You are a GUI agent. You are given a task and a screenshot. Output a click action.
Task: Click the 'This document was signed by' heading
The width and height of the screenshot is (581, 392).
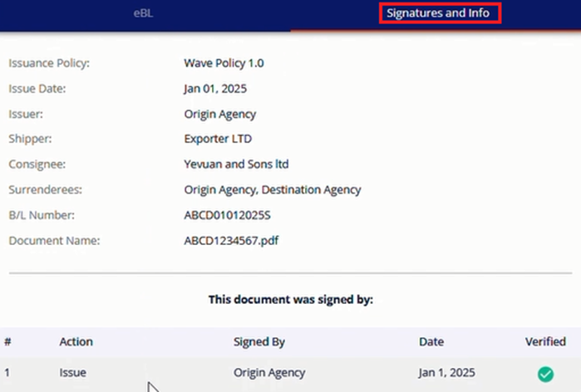[x=291, y=300]
